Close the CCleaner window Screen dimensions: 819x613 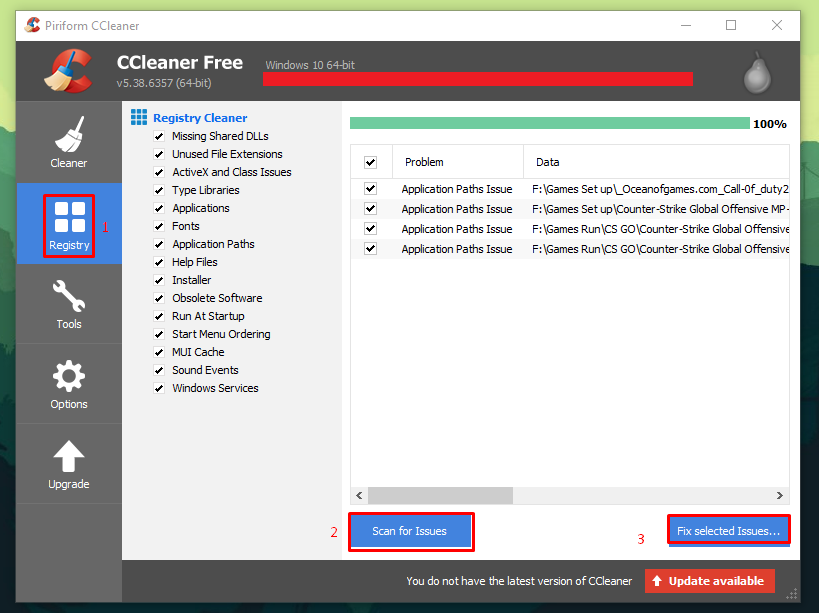(777, 25)
